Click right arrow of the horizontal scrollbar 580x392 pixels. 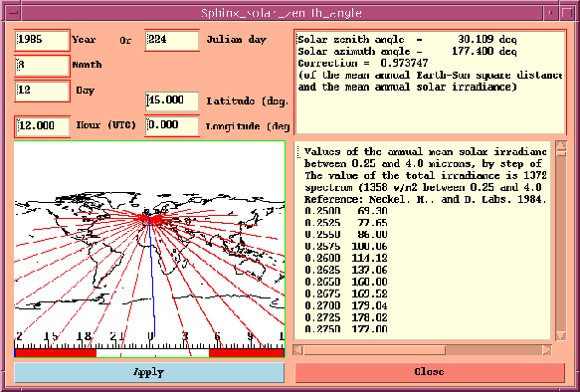pos(547,350)
